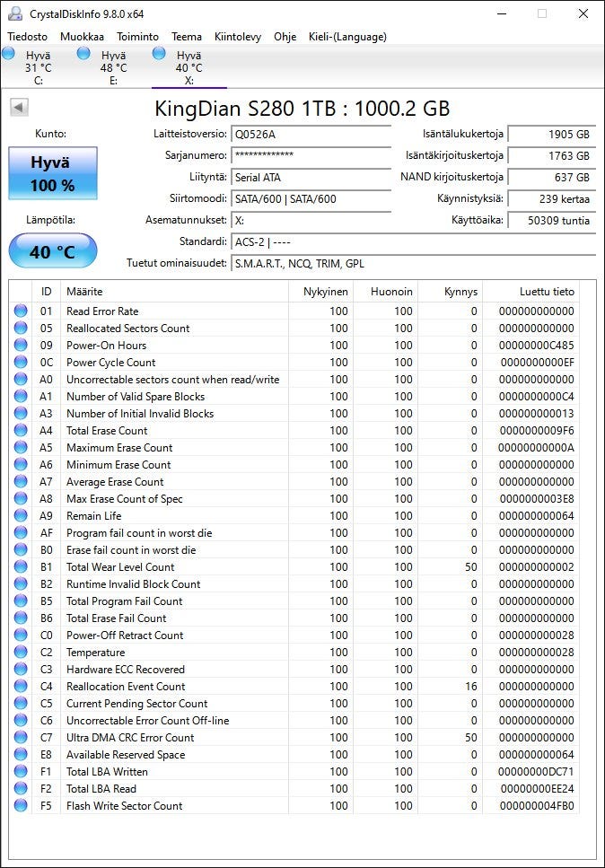Viewport: 605px width, 868px height.
Task: Click the Huonoin column header
Action: [x=386, y=292]
